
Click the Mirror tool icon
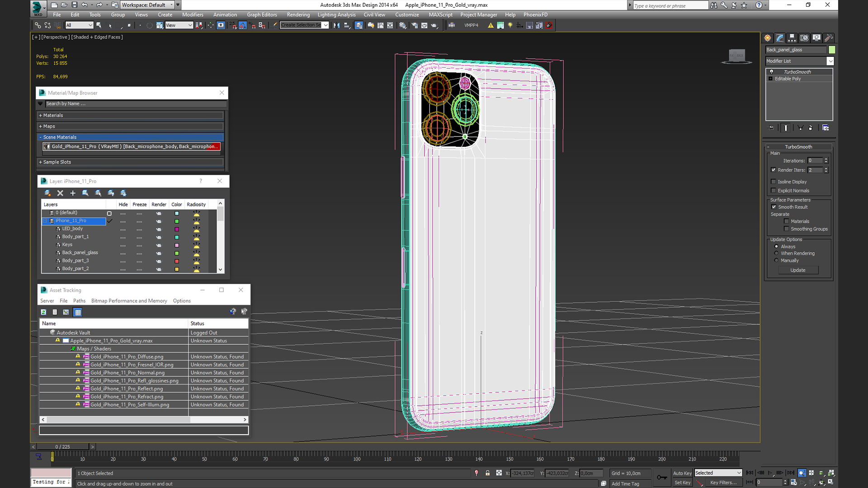(x=336, y=25)
